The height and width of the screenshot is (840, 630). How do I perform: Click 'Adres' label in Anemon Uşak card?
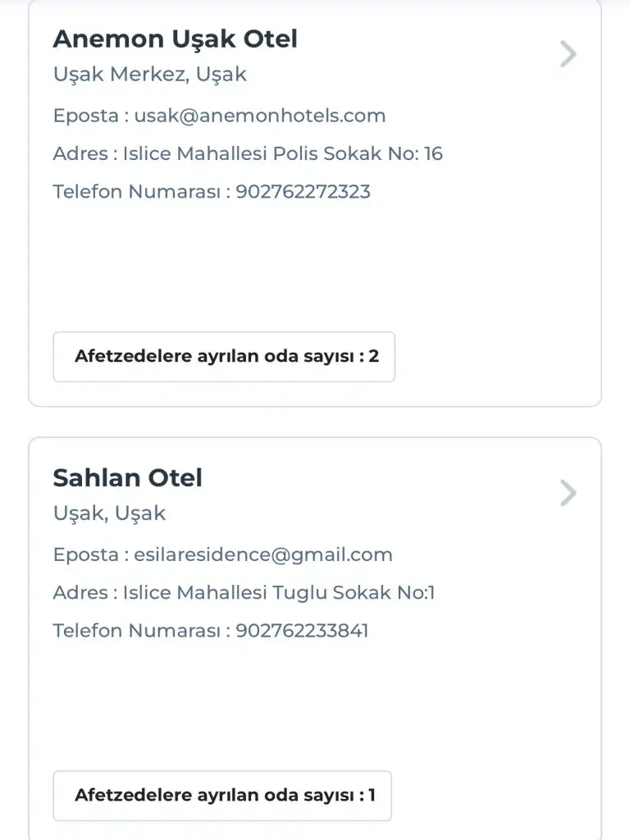[x=80, y=153]
